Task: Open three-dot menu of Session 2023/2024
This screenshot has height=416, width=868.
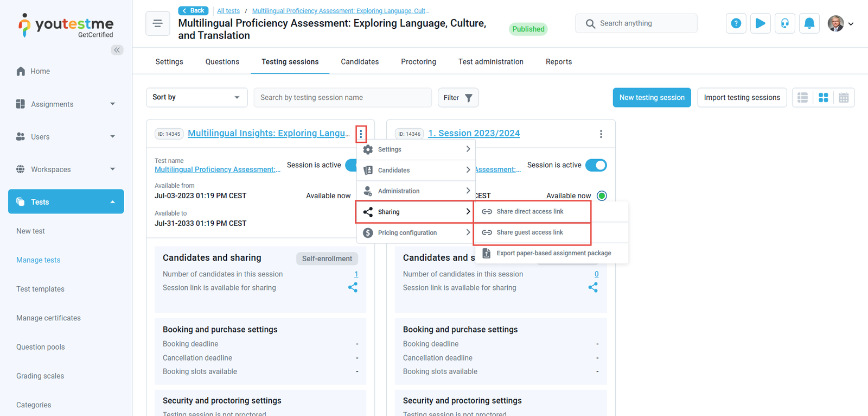Action: pyautogui.click(x=601, y=134)
